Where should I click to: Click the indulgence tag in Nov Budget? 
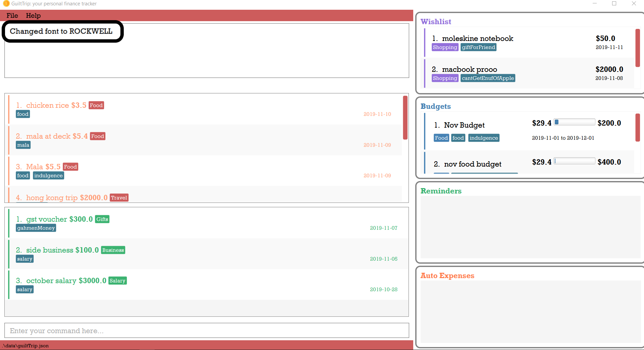click(484, 138)
